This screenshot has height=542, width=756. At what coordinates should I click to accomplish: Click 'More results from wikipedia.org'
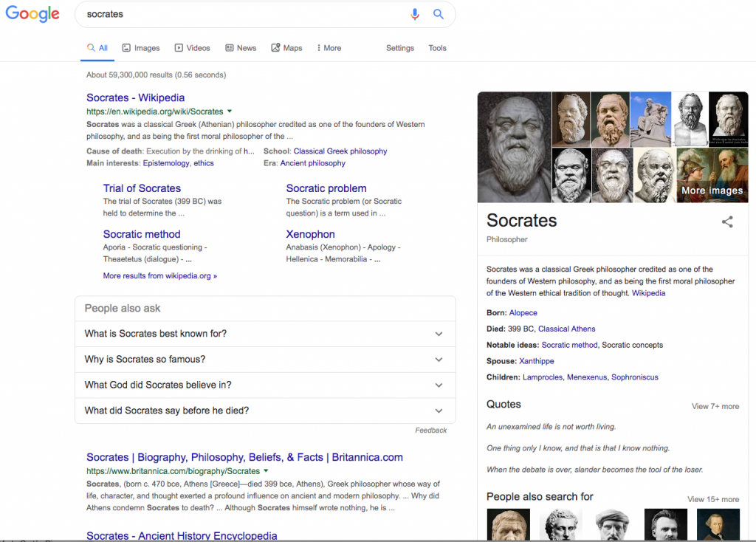tap(159, 276)
